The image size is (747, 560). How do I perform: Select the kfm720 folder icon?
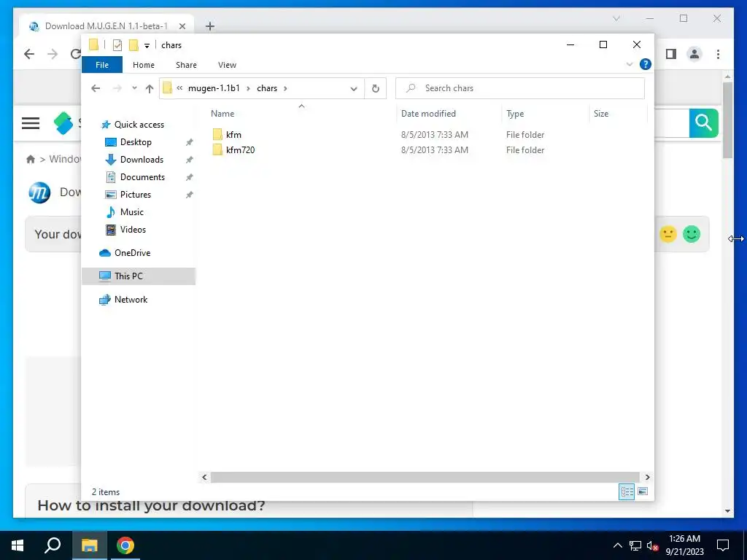pos(217,150)
